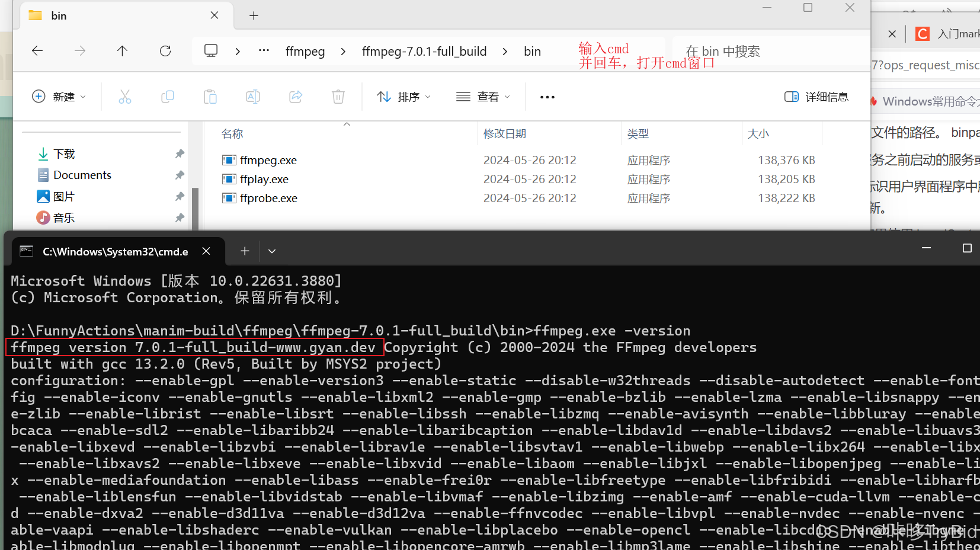The height and width of the screenshot is (550, 980).
Task: Click the ffplay.exe application icon
Action: point(229,179)
